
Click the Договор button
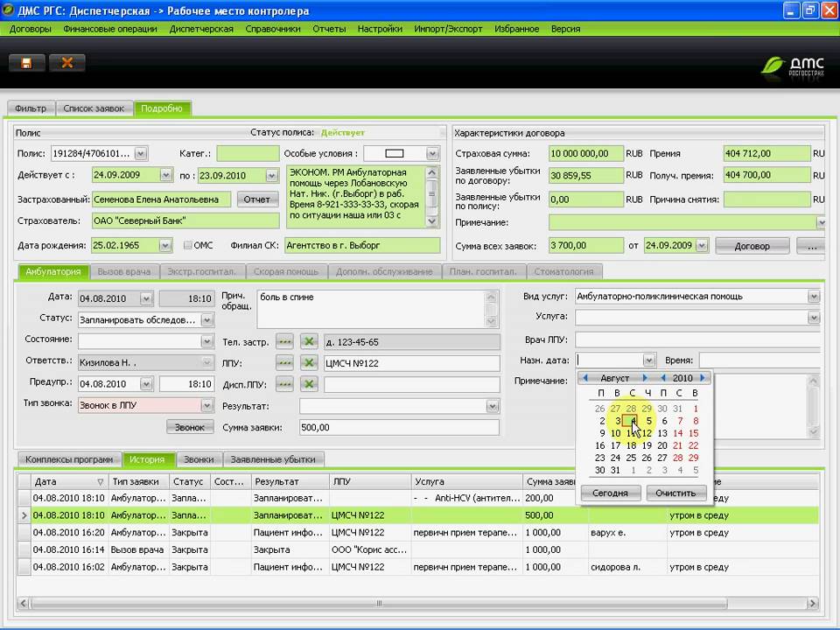(x=752, y=246)
